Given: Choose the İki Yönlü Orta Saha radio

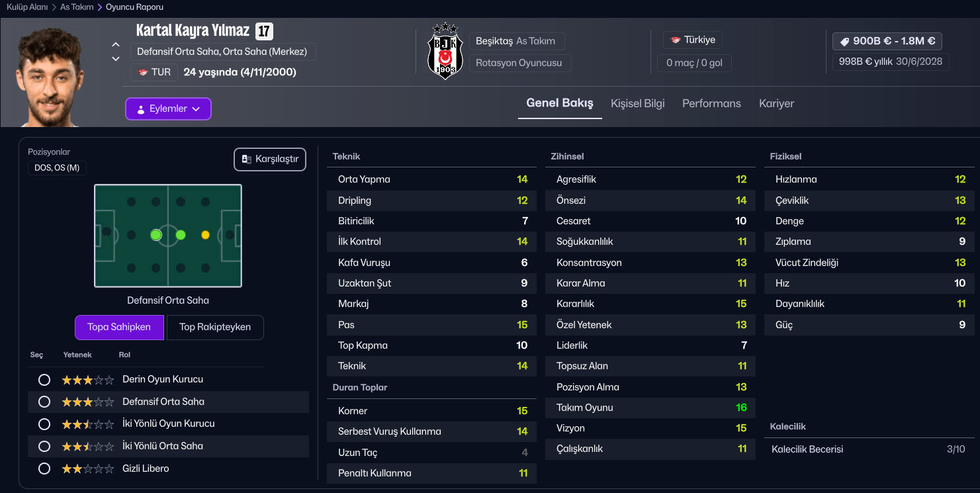Looking at the screenshot, I should tap(44, 446).
